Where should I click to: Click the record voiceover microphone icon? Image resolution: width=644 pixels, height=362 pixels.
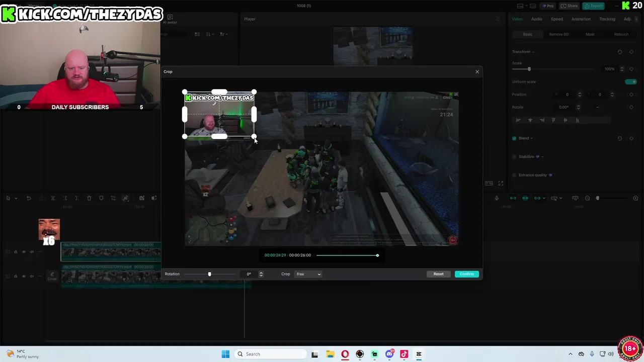(x=497, y=198)
